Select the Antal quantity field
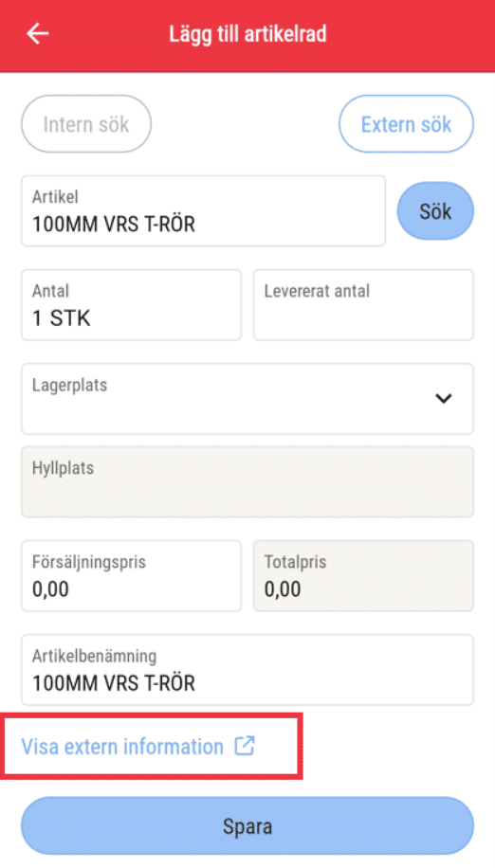The image size is (495, 868). [x=131, y=305]
